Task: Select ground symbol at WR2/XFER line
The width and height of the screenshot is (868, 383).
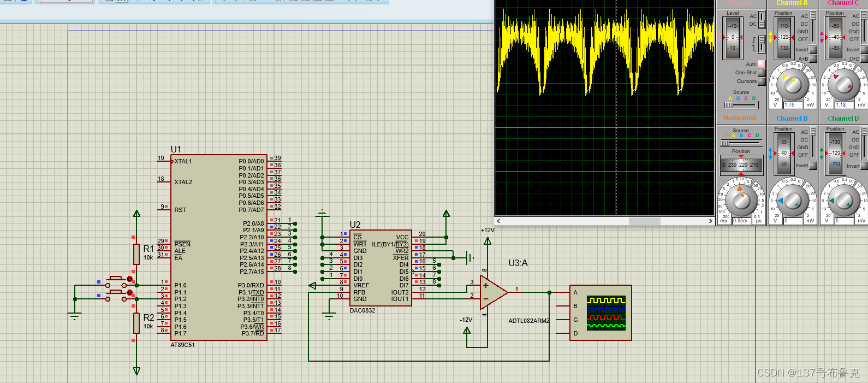Action: (x=469, y=258)
